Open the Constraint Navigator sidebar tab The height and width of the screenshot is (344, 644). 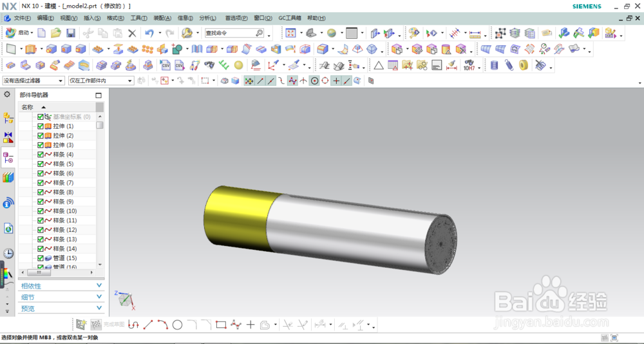[x=8, y=137]
